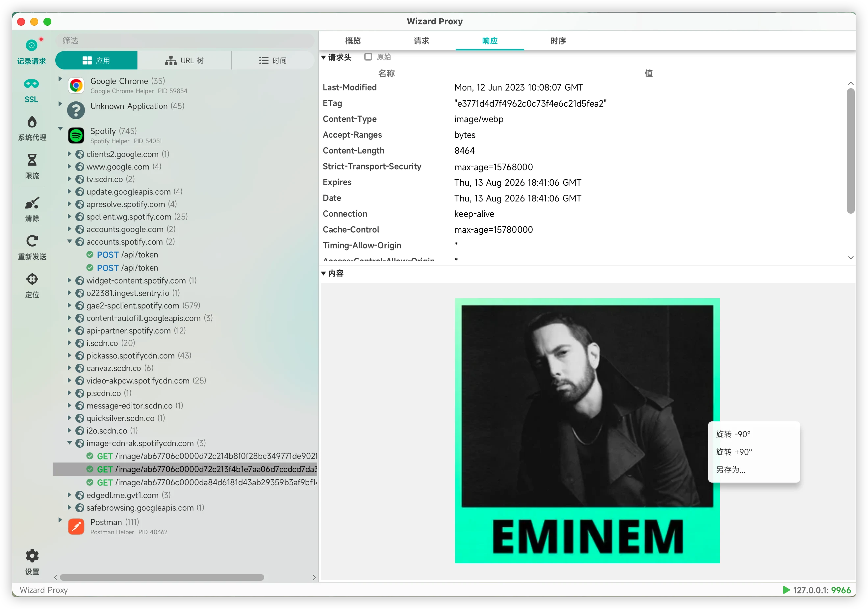
Task: Click the Eminem image preview
Action: (587, 431)
